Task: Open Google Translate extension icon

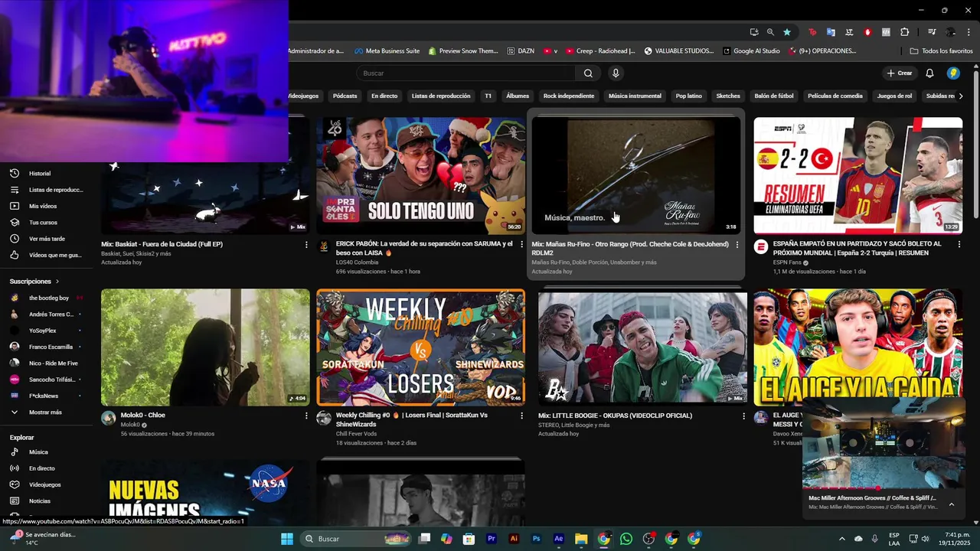Action: click(831, 32)
